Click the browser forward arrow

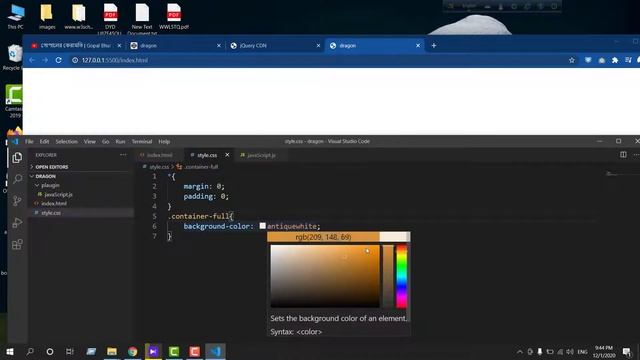coord(45,60)
